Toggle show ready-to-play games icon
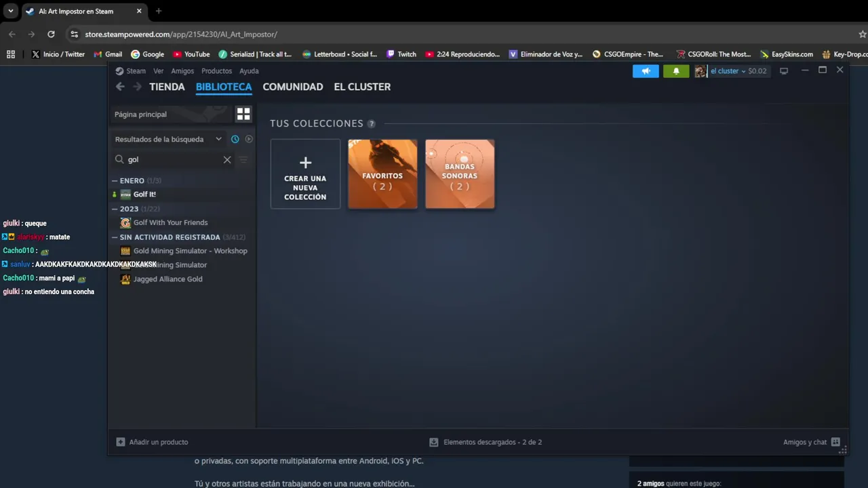Viewport: 868px width, 488px height. [x=249, y=139]
